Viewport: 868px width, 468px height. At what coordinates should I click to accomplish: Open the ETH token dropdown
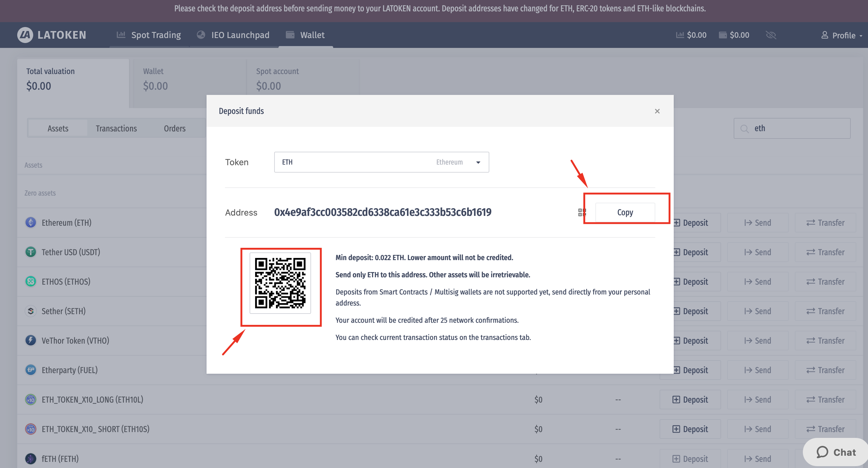coord(381,162)
